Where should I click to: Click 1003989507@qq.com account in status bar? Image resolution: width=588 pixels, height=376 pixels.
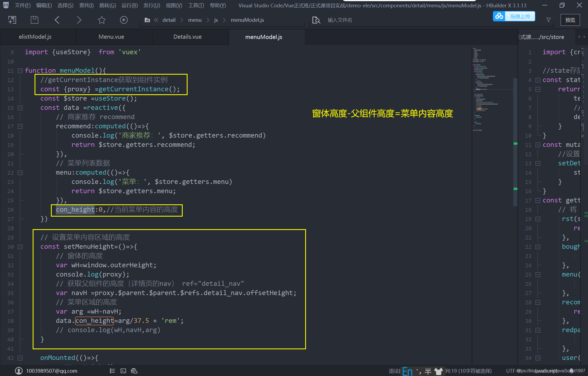(52, 371)
